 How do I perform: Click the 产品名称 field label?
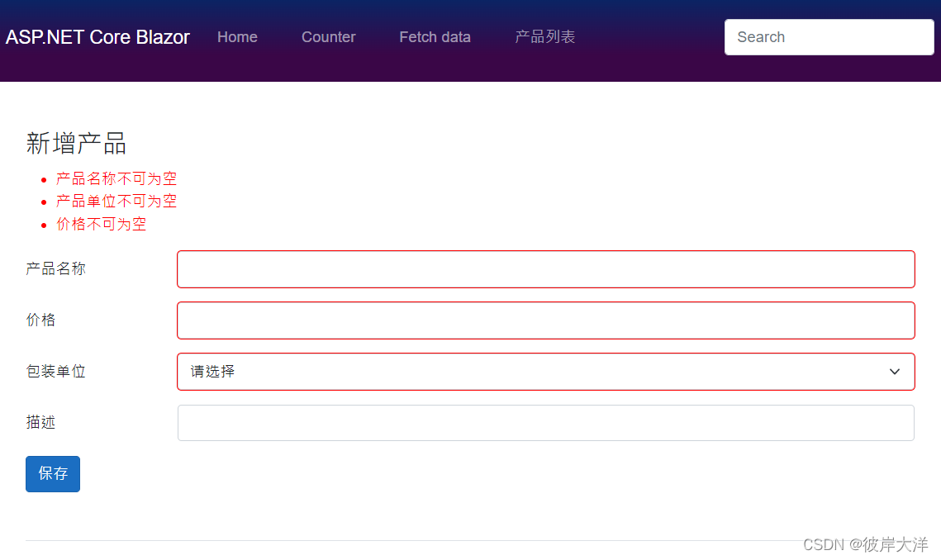click(56, 268)
